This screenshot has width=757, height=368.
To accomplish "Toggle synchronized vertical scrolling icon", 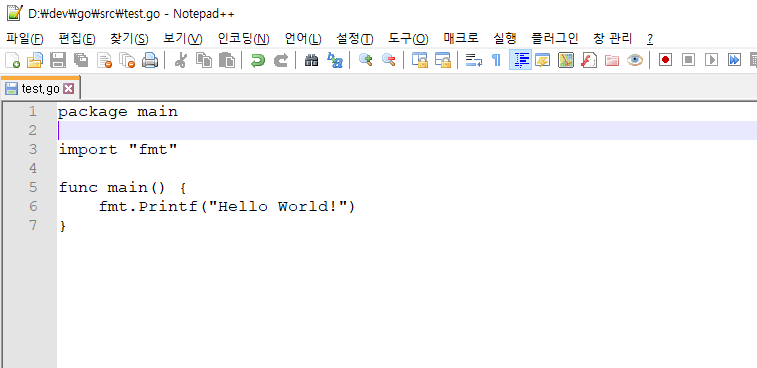I will pos(420,60).
